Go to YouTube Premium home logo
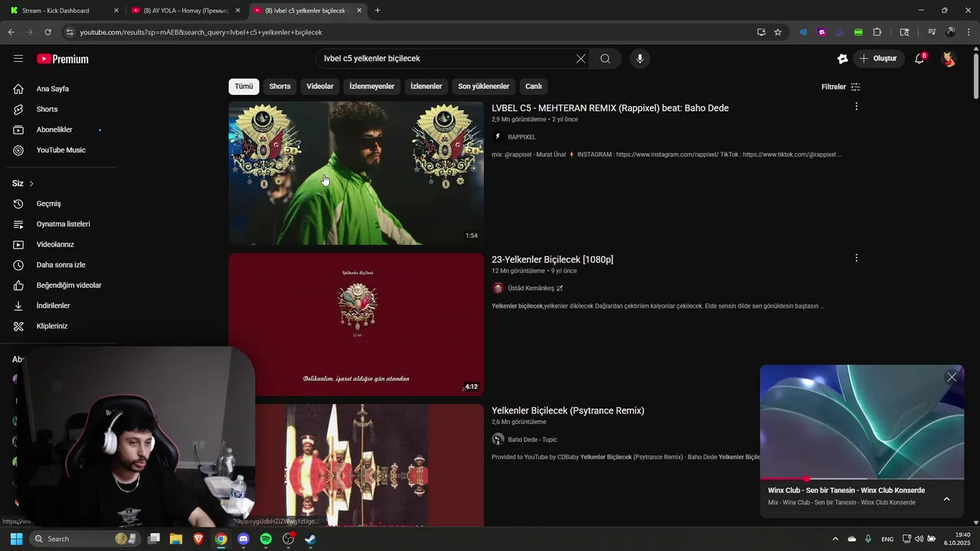Screen dimensions: 980x551 [x=63, y=59]
